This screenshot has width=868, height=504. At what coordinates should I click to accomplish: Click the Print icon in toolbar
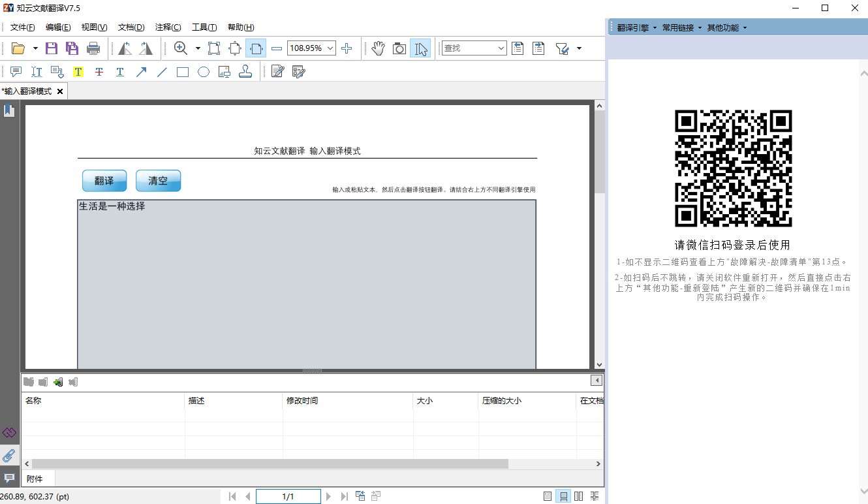[93, 48]
